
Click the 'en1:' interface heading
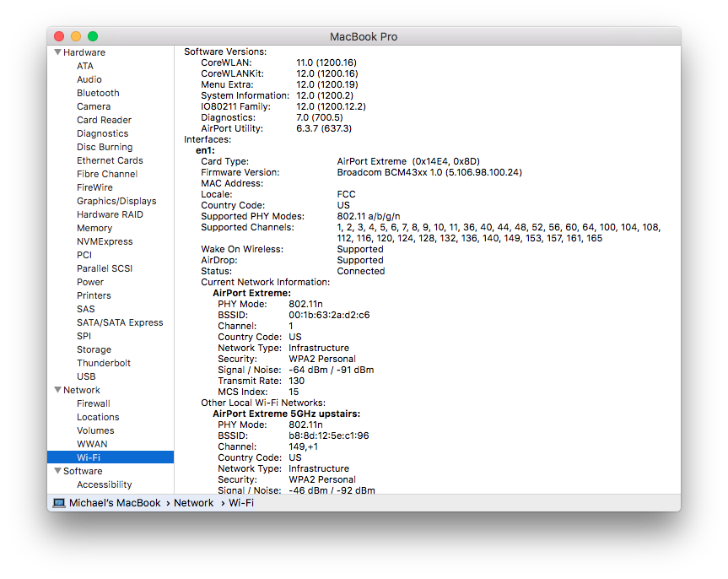[205, 150]
